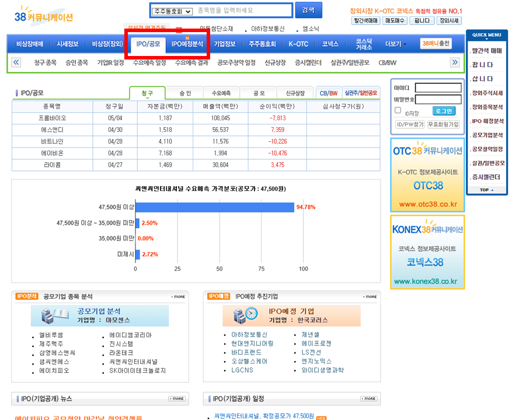516x420 pixels.
Task: Open the OTC38 banner image
Action: (427, 174)
